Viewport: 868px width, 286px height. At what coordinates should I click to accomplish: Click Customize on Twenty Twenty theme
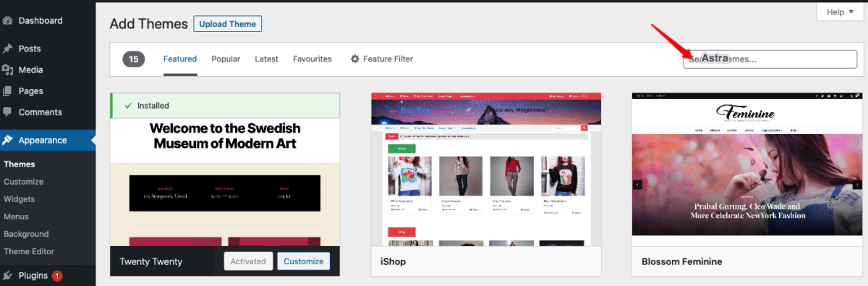[304, 261]
